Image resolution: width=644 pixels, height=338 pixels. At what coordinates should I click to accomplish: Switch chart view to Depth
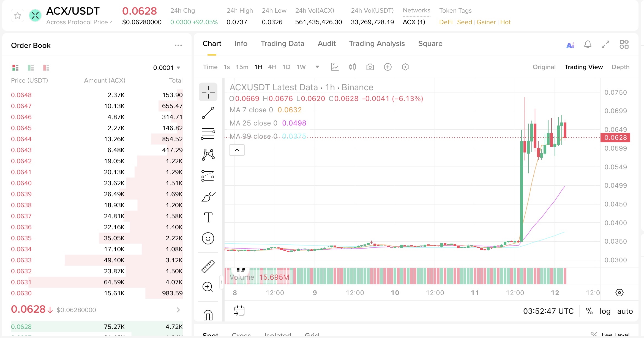coord(620,67)
